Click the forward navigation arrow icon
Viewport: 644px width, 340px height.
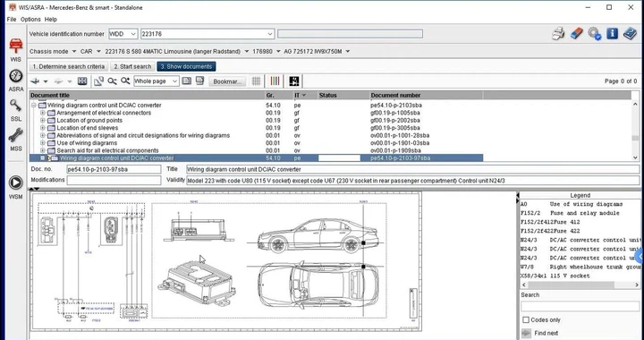[58, 81]
